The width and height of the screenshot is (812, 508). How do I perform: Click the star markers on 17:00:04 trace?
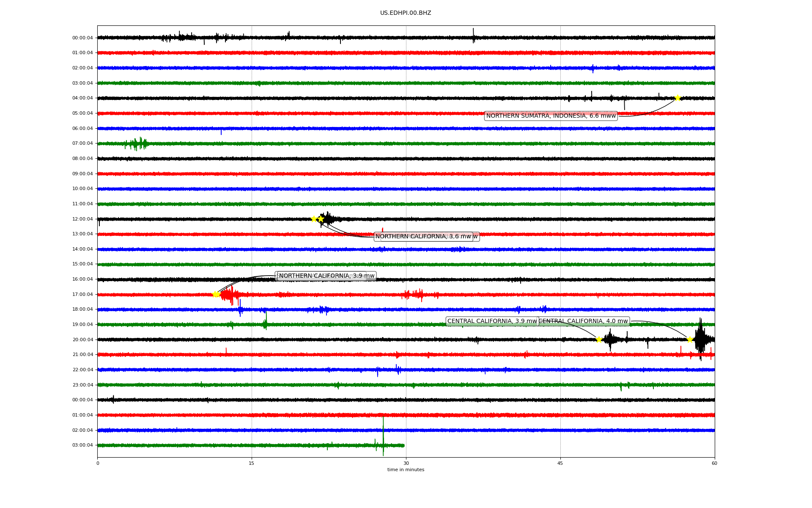[x=216, y=294]
